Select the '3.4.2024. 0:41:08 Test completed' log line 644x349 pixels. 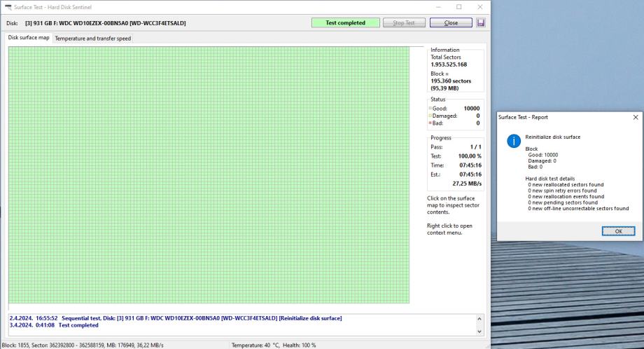[54, 325]
